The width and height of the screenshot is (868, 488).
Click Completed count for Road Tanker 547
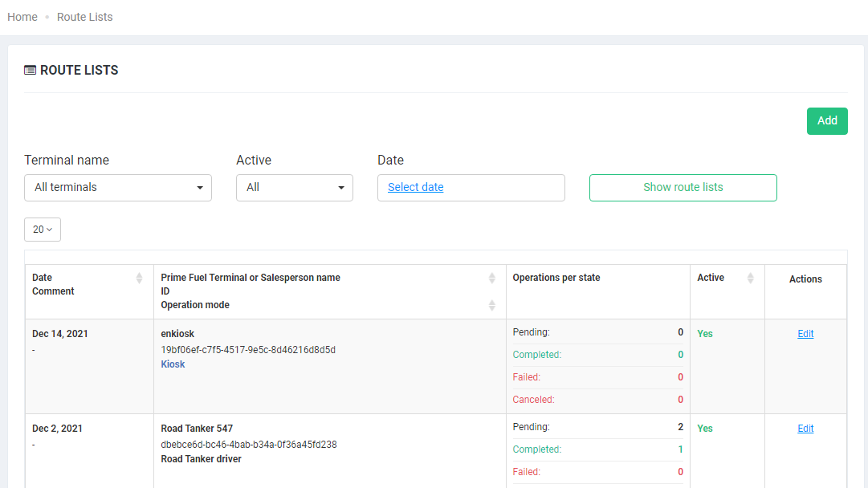[680, 449]
